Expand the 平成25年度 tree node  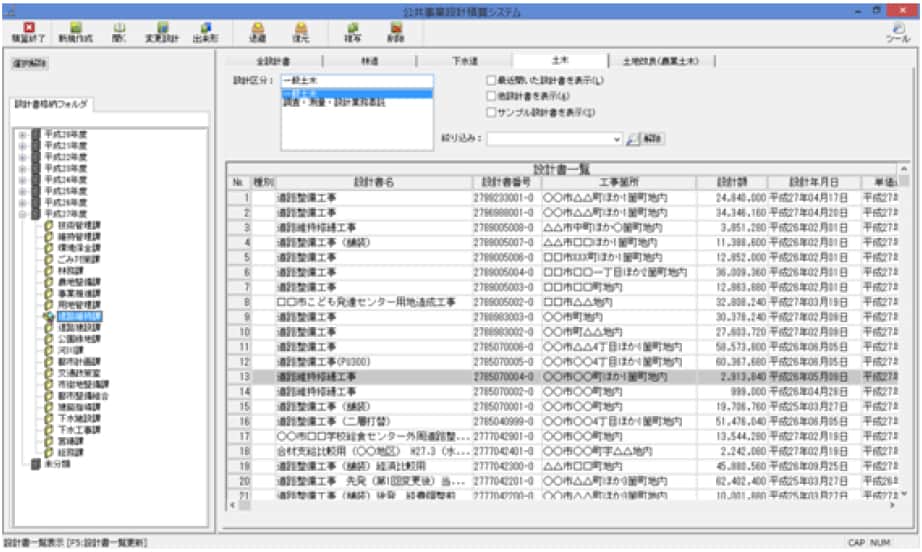[22, 191]
